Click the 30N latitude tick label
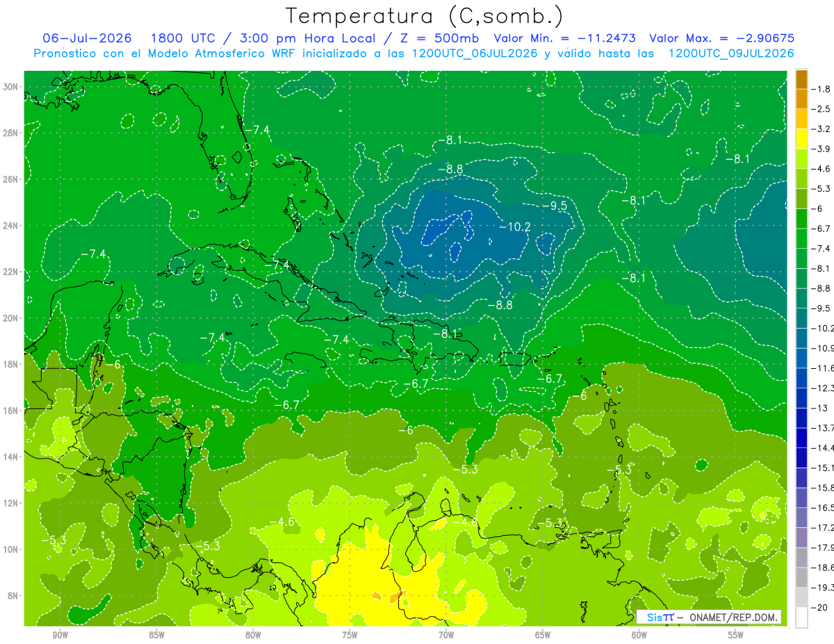Screen dimensions: 834x644 [11, 86]
